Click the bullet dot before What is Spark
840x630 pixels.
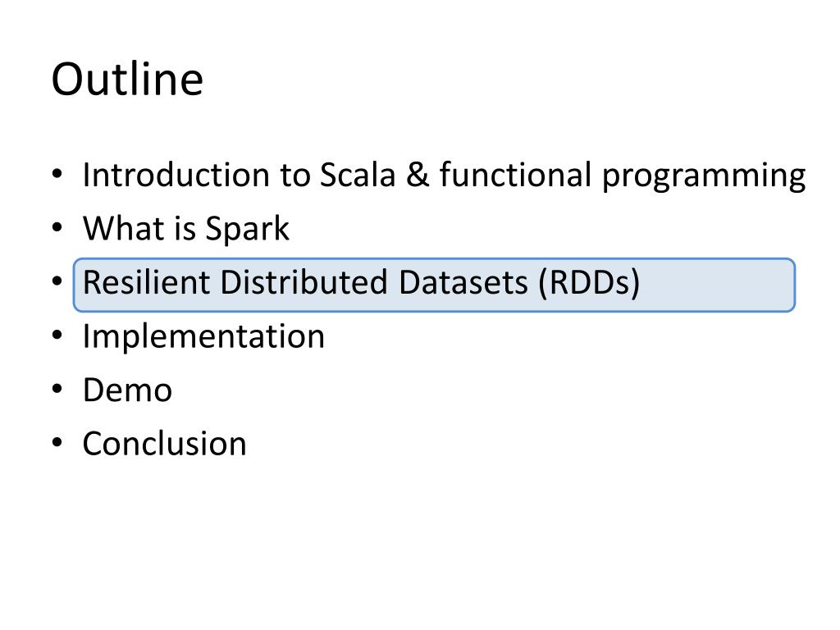pos(57,227)
